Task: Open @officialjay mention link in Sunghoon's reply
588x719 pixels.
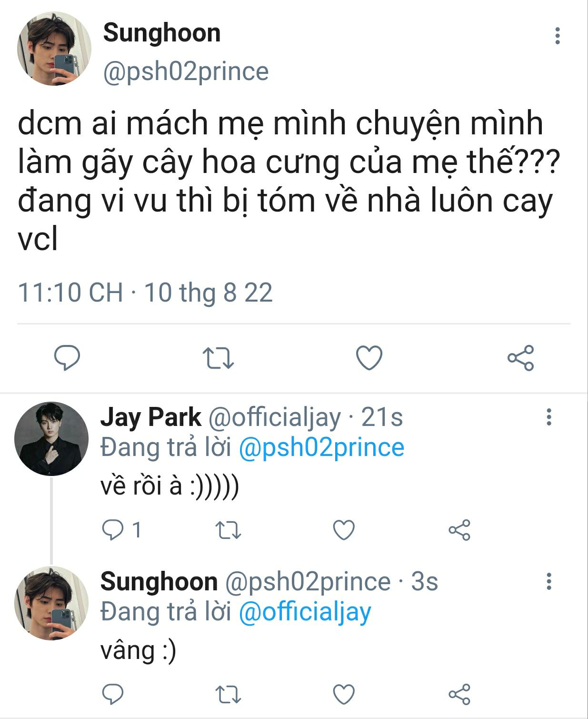Action: (x=305, y=612)
